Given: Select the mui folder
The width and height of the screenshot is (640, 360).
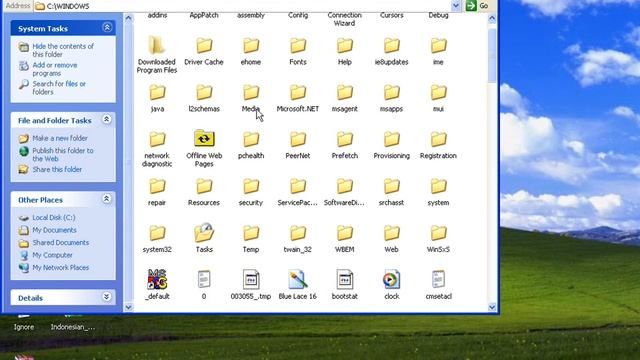Looking at the screenshot, I should point(438,98).
